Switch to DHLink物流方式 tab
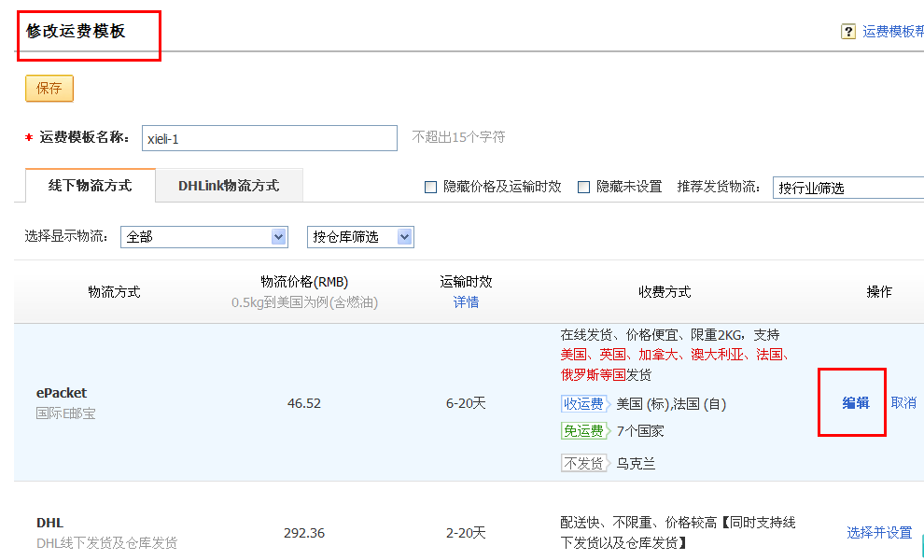Screen dimensions: 924x560 (229, 186)
